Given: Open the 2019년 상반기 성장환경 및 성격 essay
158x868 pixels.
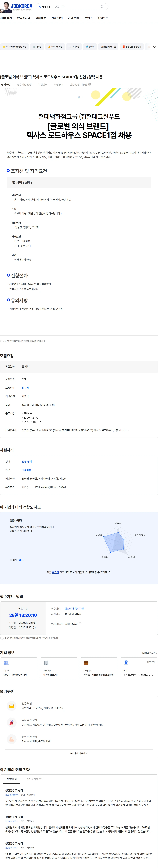Looking at the screenshot, I should [x=79, y=851].
